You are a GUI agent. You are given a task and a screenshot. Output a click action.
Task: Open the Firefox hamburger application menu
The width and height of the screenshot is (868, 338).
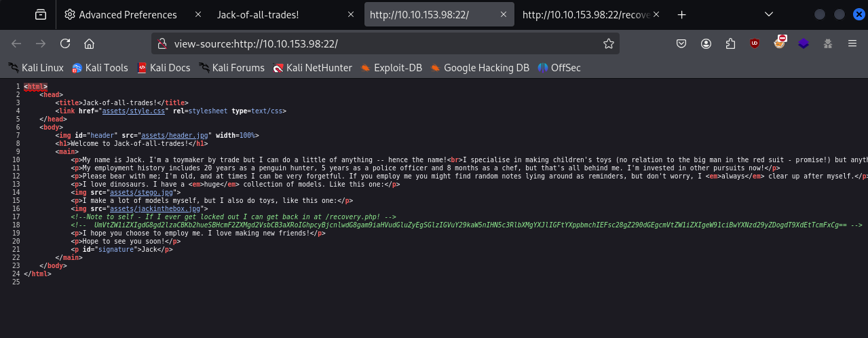point(852,43)
